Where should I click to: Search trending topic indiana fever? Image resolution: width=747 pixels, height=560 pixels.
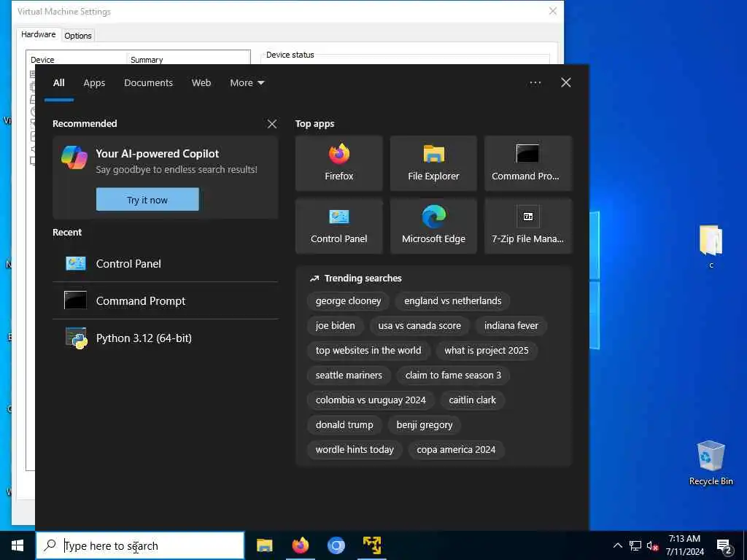click(511, 326)
